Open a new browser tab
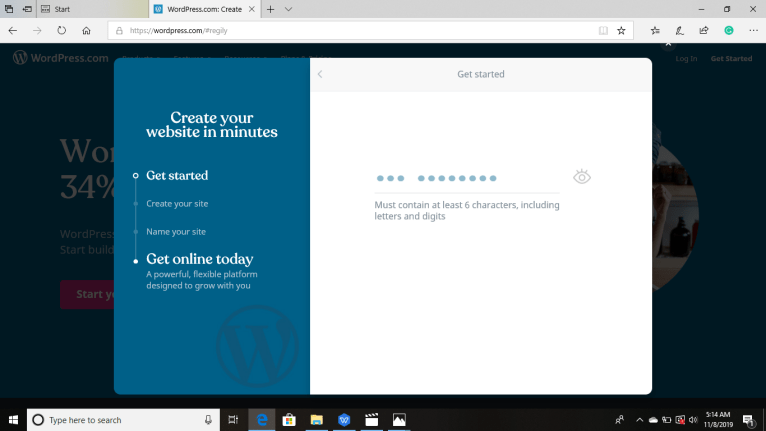 (270, 9)
